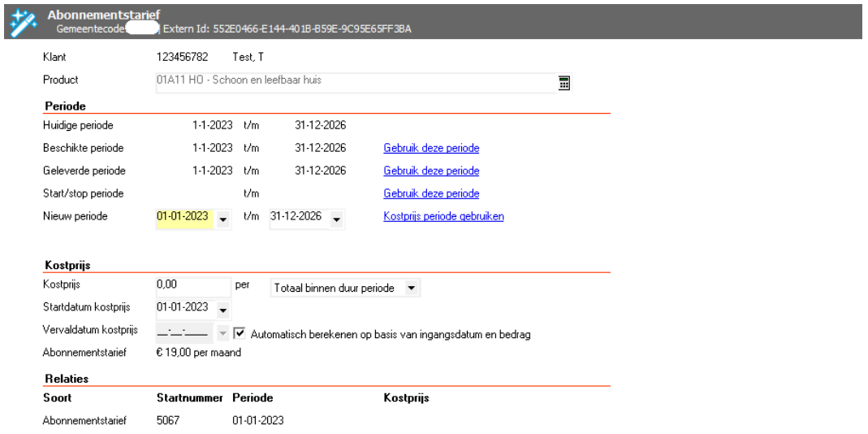This screenshot has width=868, height=434.
Task: Click the Startnummer column header
Action: 190,399
